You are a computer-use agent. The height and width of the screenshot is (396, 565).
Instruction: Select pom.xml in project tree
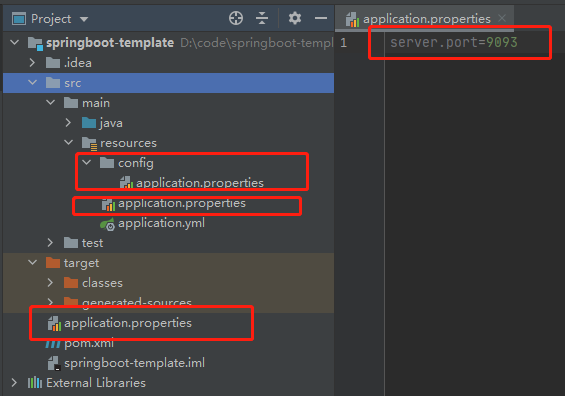(88, 343)
